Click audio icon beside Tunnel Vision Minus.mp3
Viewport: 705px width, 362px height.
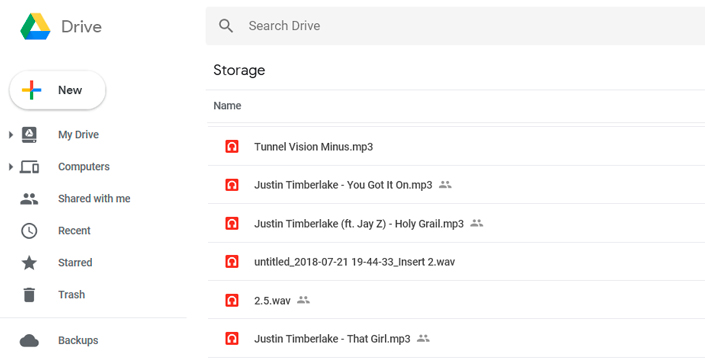click(232, 147)
